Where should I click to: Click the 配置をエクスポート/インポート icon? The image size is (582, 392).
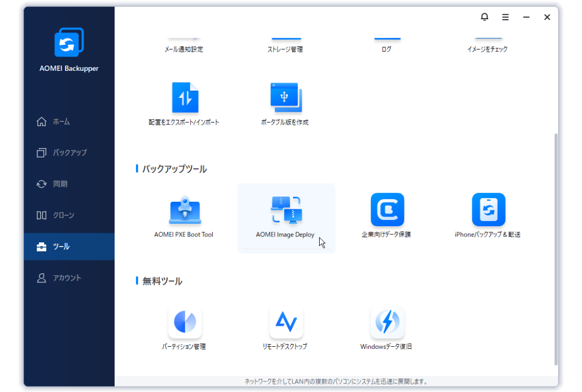point(185,97)
